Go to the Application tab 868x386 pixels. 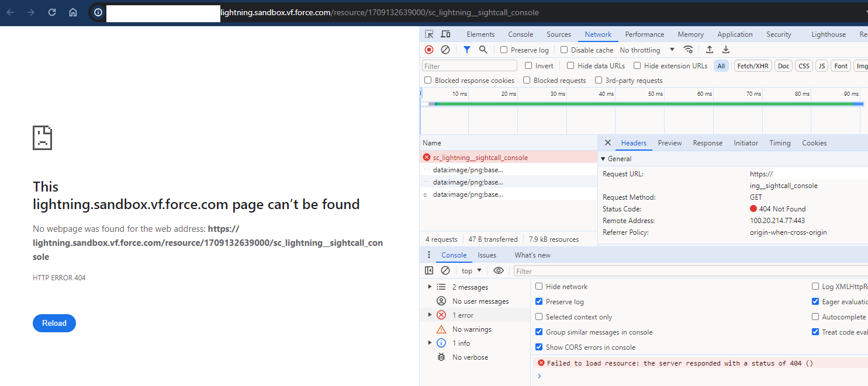(735, 34)
